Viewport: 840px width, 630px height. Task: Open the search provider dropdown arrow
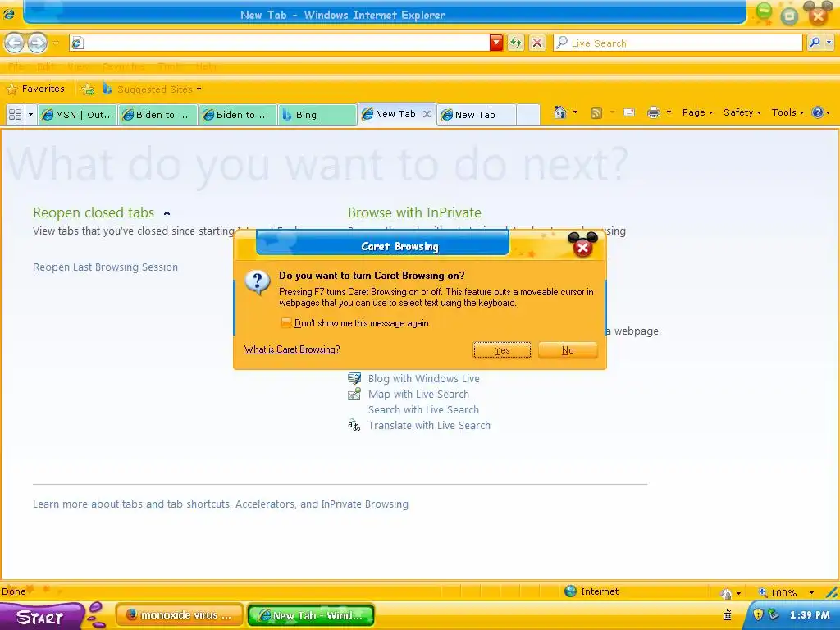coord(829,43)
